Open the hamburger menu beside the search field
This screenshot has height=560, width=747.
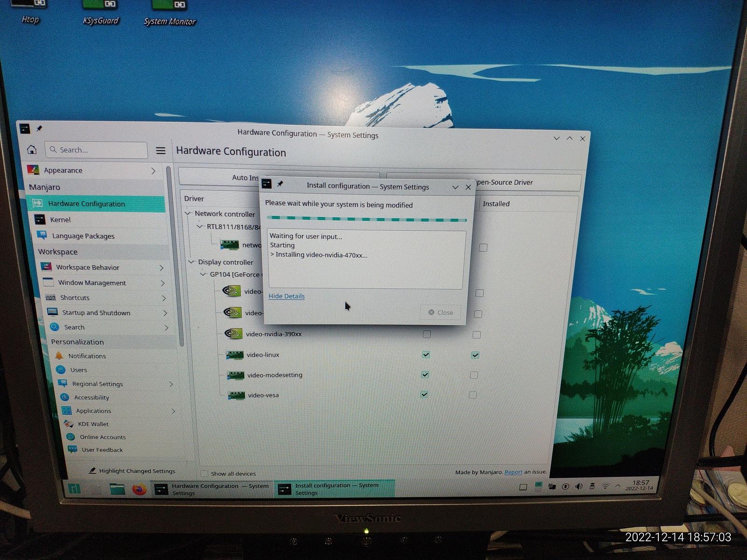(x=161, y=151)
